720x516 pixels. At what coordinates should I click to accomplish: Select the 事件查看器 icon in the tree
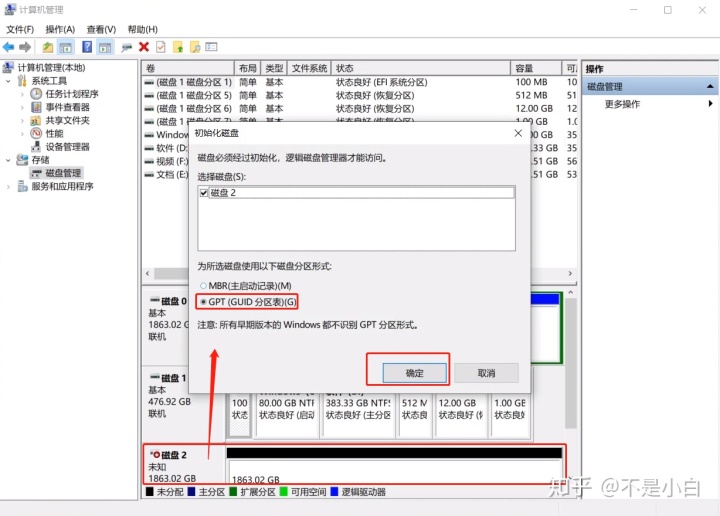pos(36,107)
